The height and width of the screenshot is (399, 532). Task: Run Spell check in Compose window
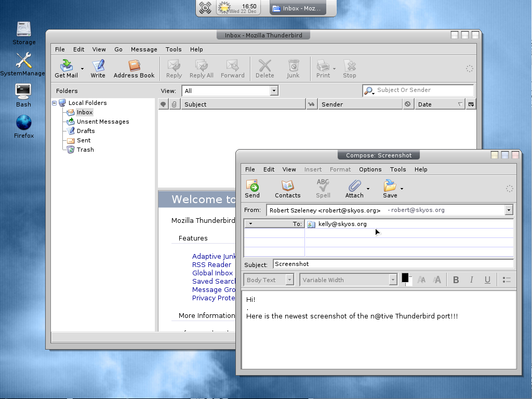(323, 189)
